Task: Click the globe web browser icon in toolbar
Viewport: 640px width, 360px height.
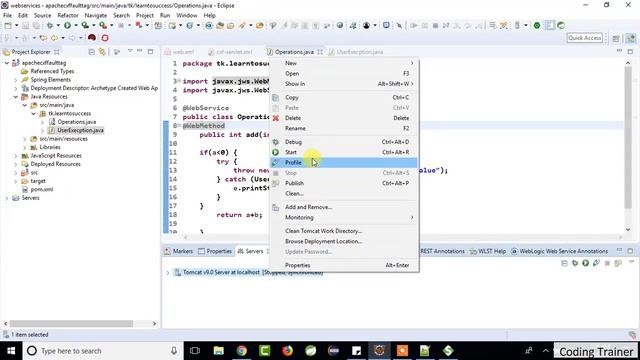Action: point(340,25)
